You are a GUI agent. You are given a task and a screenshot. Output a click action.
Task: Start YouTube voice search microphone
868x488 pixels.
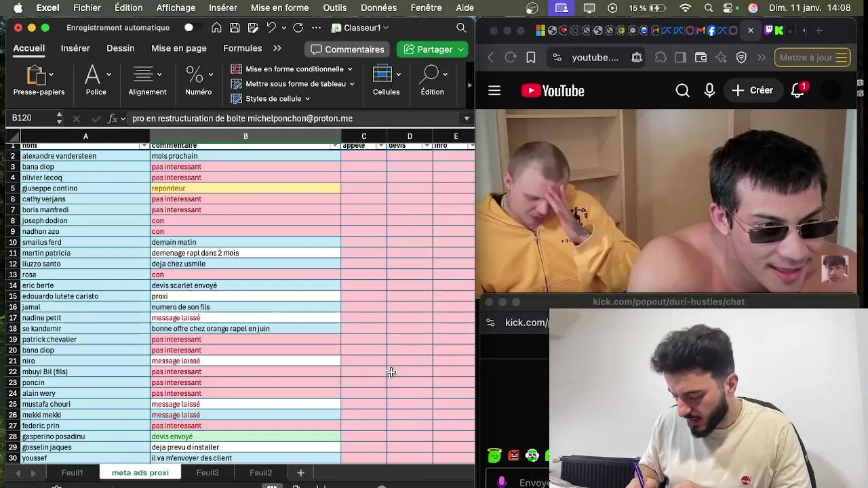[709, 90]
